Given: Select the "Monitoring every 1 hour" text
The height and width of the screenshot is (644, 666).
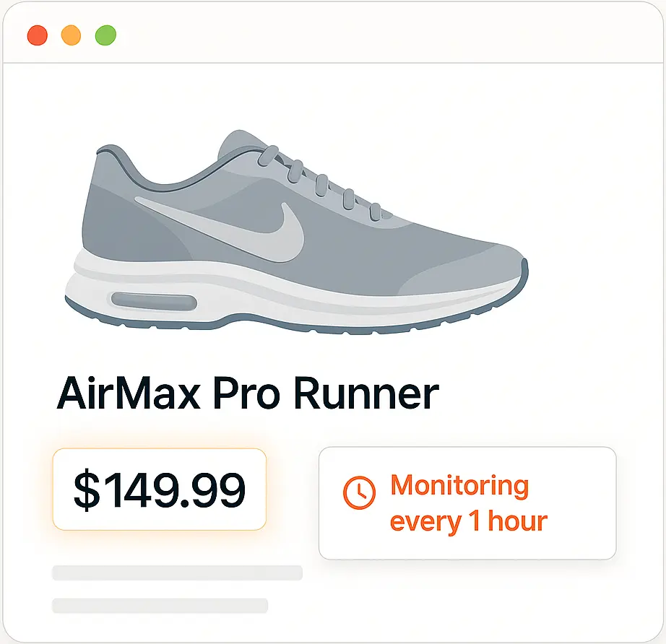Looking at the screenshot, I should [x=468, y=503].
